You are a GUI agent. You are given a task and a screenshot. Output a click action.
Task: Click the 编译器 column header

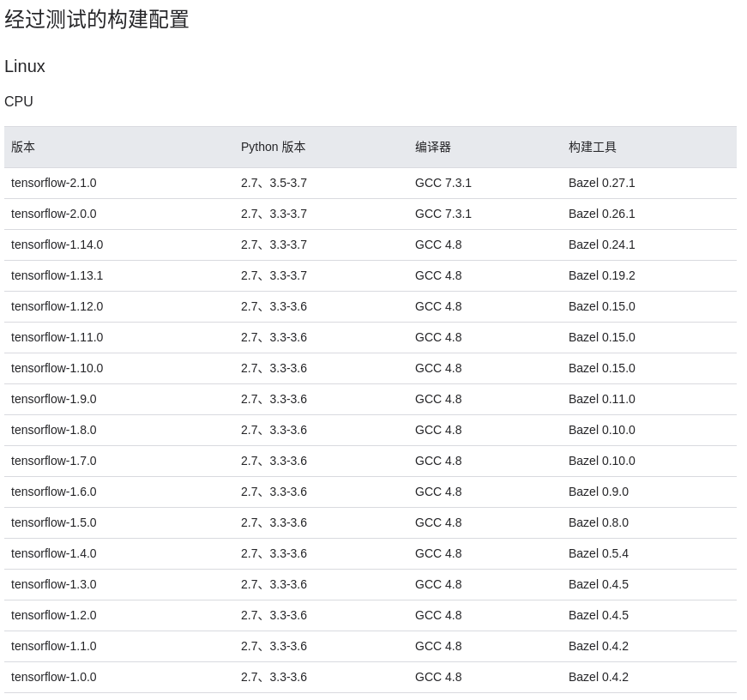pyautogui.click(x=433, y=147)
